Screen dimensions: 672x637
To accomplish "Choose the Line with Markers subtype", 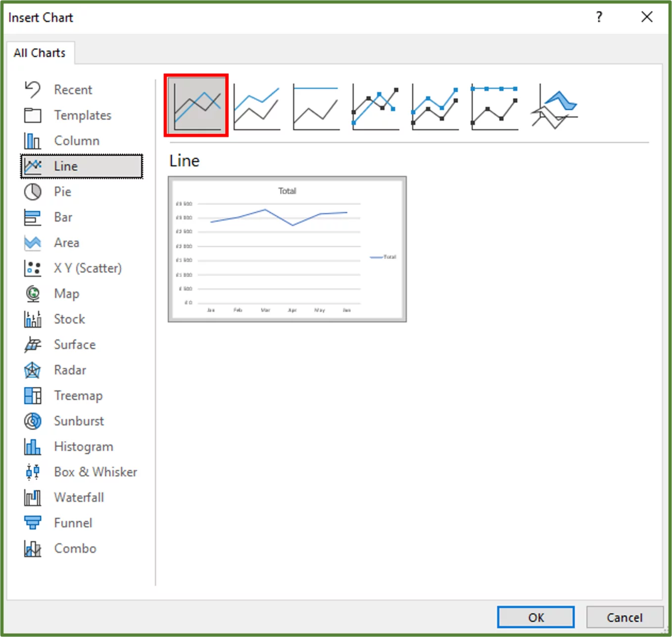I will pyautogui.click(x=375, y=104).
